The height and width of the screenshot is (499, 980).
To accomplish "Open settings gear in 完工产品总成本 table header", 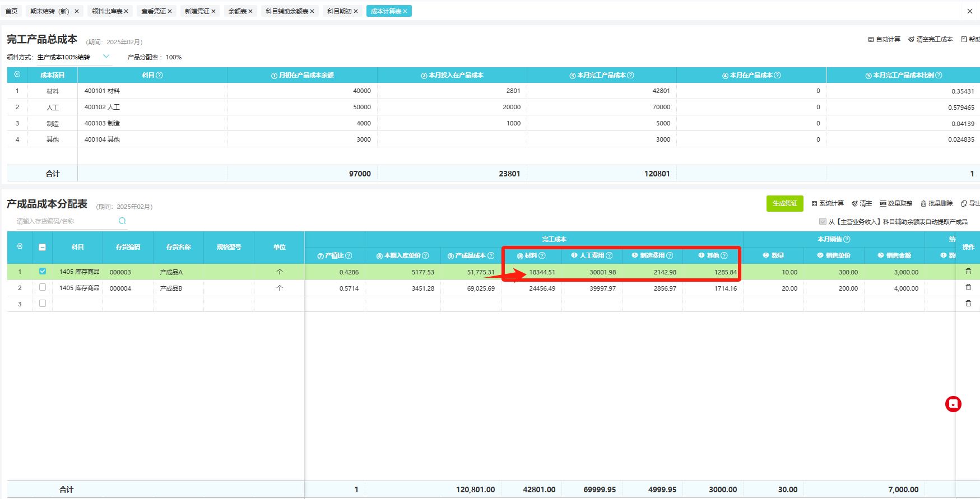I will tap(17, 75).
